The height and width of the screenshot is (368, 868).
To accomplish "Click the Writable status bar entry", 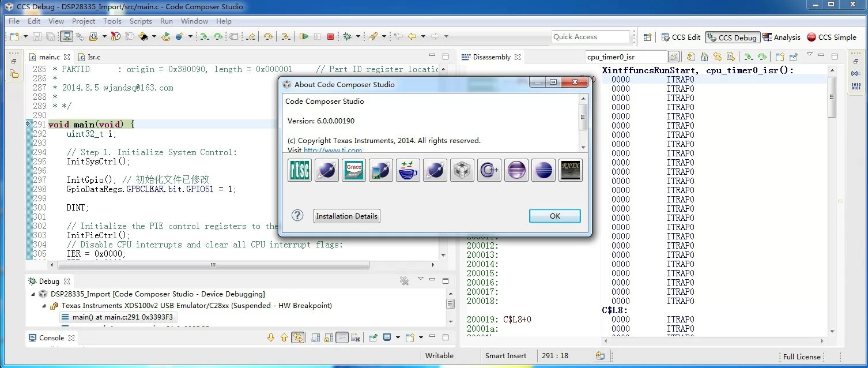I will [x=439, y=356].
